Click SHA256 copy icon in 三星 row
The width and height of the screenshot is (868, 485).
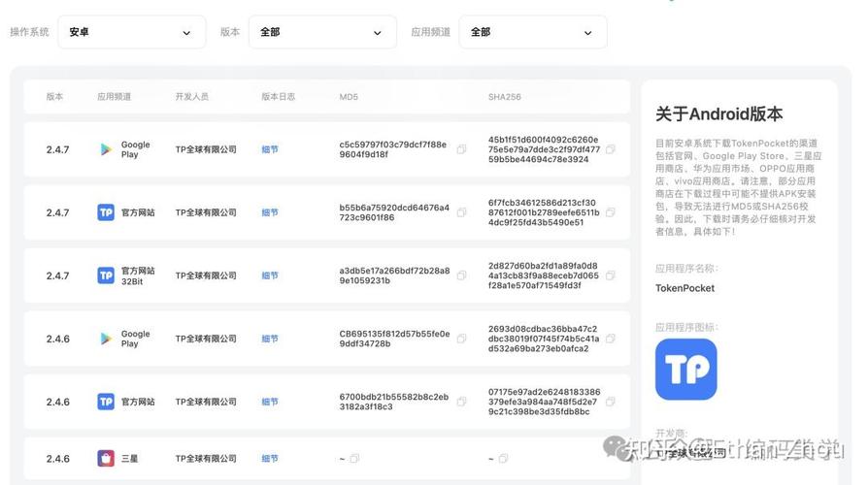pos(503,459)
